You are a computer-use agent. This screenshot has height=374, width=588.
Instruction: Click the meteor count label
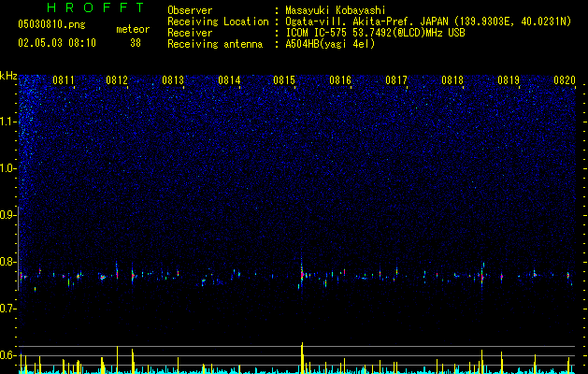[x=133, y=29]
